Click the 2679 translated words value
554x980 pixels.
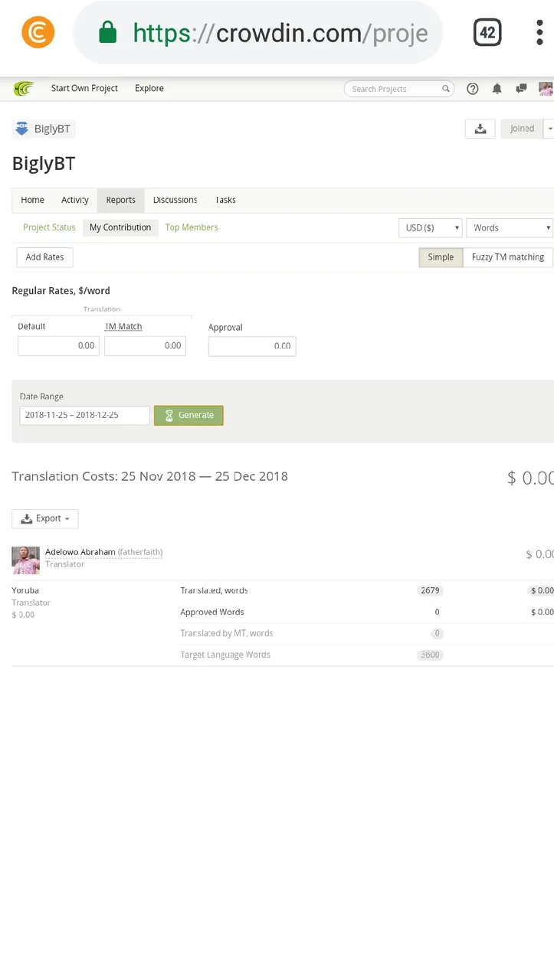coord(430,590)
